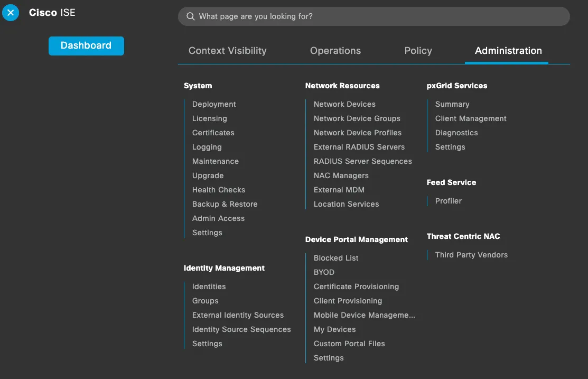Screen dimensions: 588x379
Task: Open the Operations menu
Action: [335, 51]
